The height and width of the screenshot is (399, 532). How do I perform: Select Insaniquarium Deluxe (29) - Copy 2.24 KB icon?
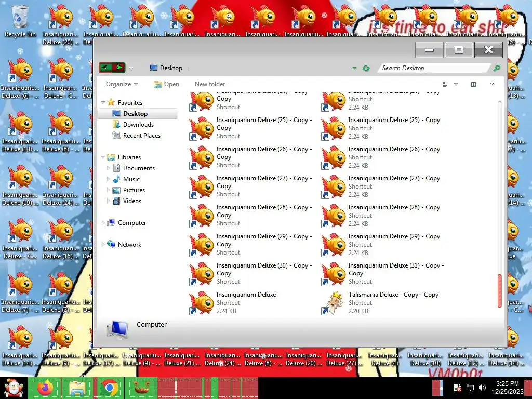(x=334, y=245)
